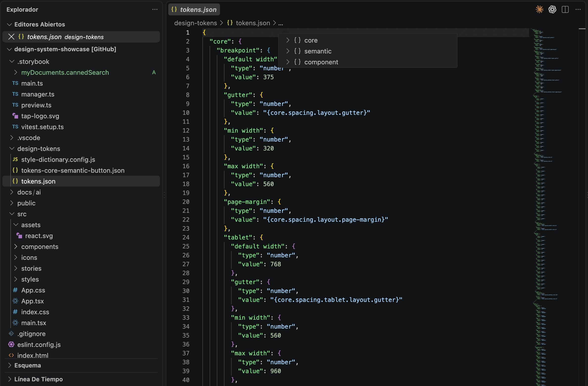
Task: Close tokens.json in Editores Abiertos
Action: [11, 37]
